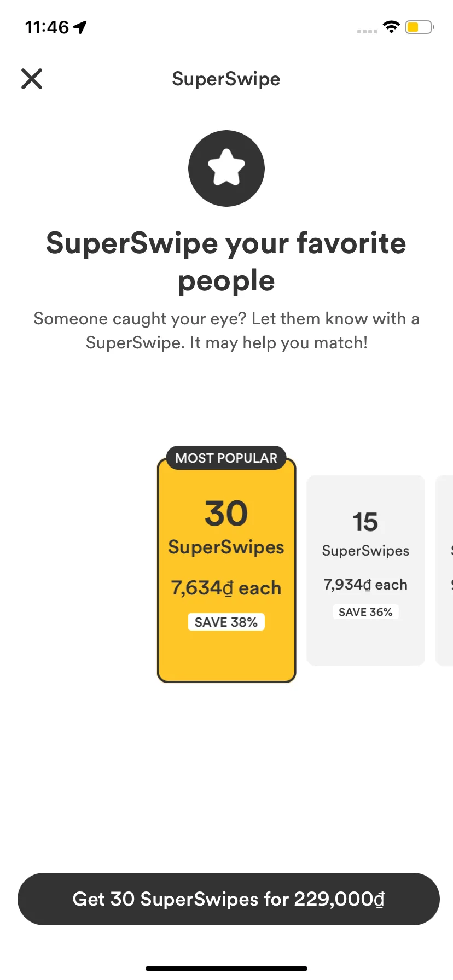Tap the SuperSwipe header title

pyautogui.click(x=226, y=79)
